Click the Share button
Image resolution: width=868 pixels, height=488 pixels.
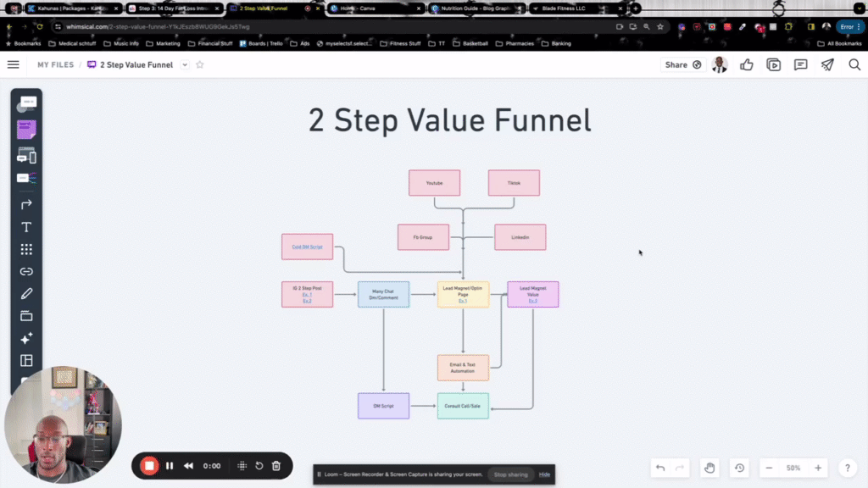682,64
